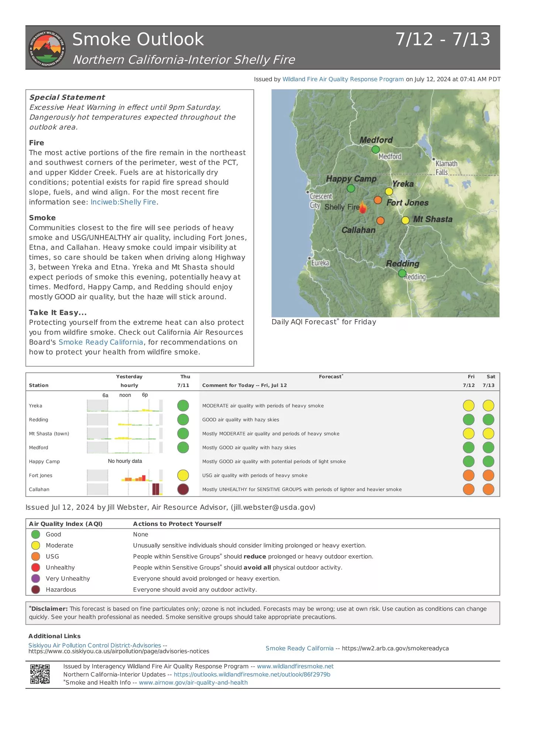The width and height of the screenshot is (535, 756).
Task: Click Callahan's Friday 7/12 orange forecast circle
Action: (x=469, y=489)
